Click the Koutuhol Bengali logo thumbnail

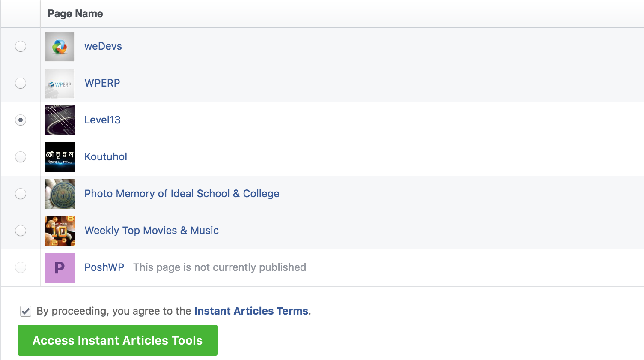coord(60,157)
